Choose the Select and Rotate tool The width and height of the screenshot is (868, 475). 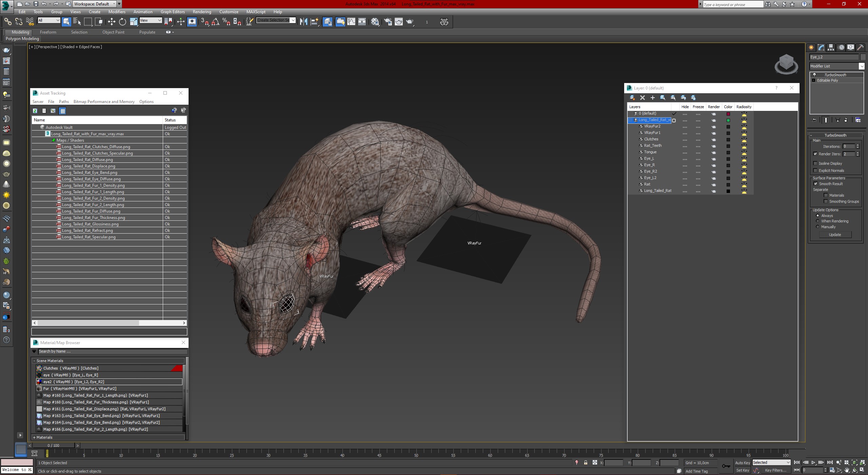[122, 22]
